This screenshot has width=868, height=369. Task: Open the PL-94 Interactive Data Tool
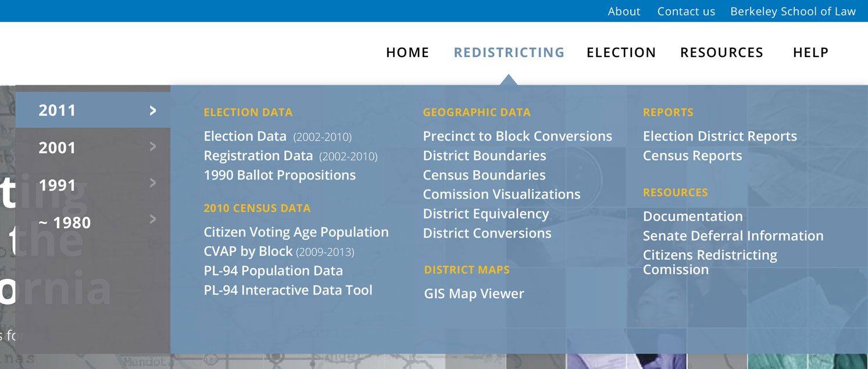[x=288, y=290]
